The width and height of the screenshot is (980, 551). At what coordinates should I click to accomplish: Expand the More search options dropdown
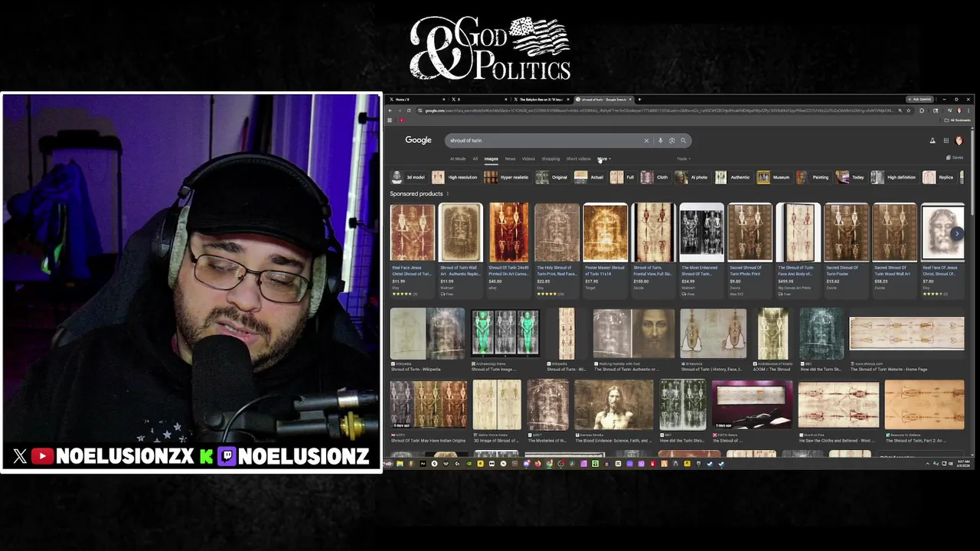point(604,158)
